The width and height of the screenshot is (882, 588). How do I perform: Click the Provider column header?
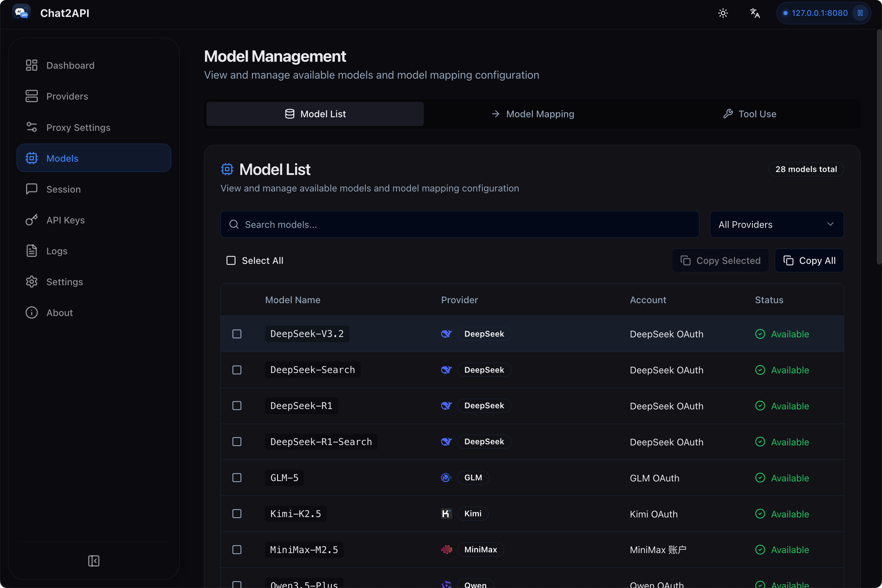[459, 300]
